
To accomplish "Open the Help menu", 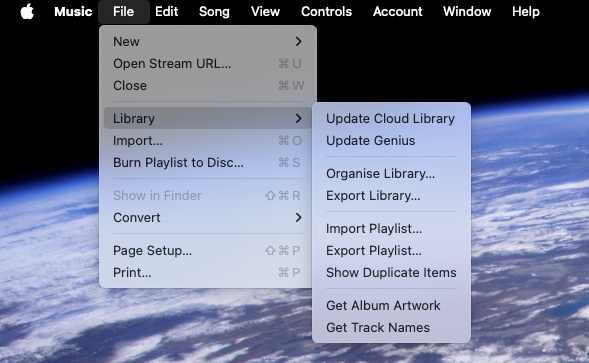I will click(526, 11).
